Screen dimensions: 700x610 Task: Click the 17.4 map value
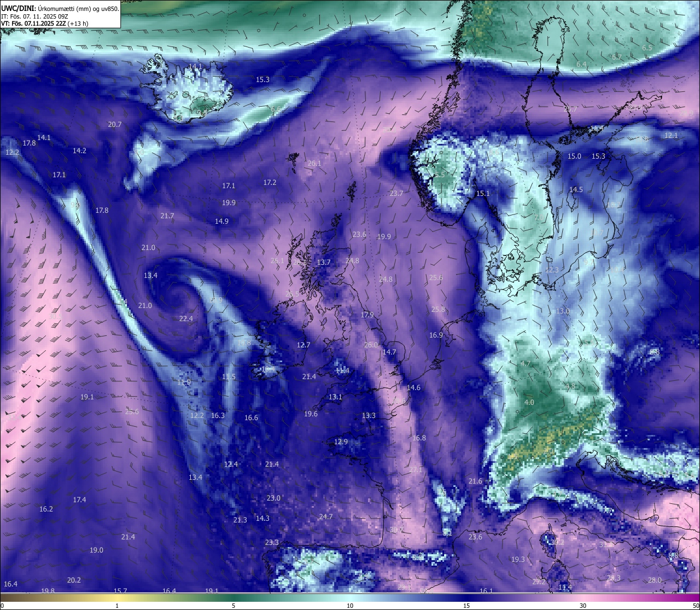point(79,500)
